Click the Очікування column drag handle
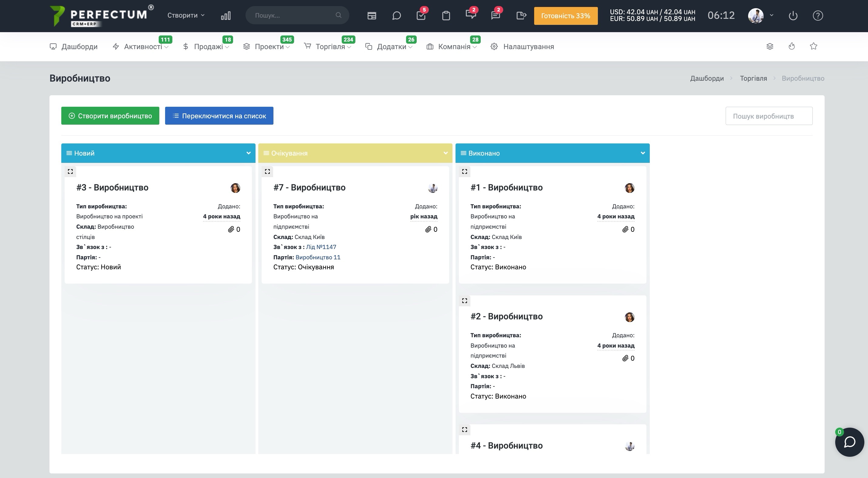The width and height of the screenshot is (868, 478). pyautogui.click(x=266, y=153)
